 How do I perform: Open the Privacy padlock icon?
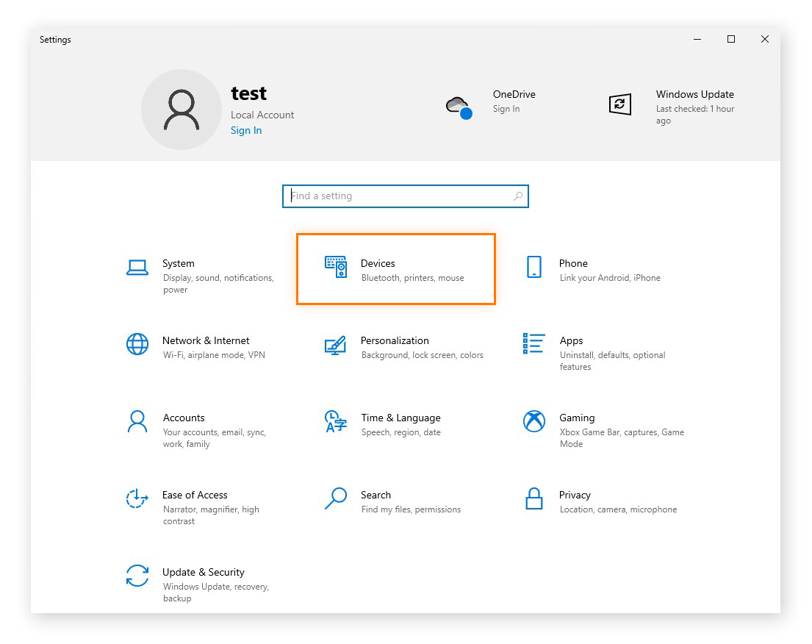pos(534,498)
